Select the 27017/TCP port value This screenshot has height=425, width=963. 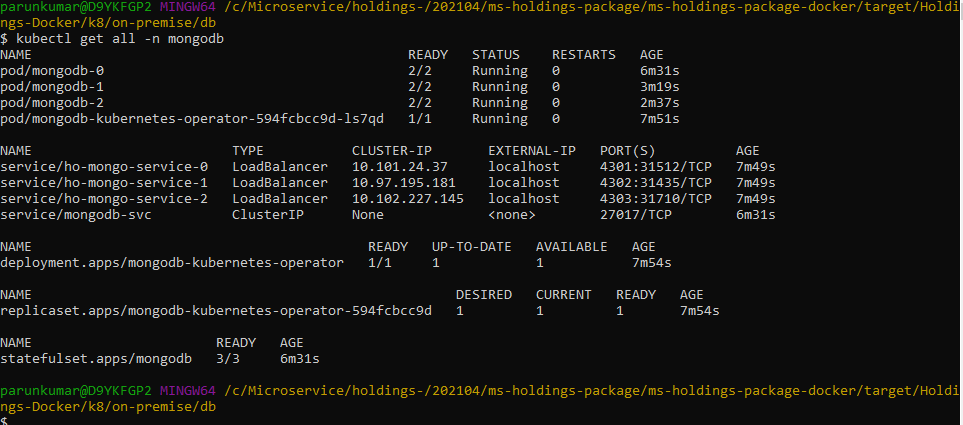click(636, 215)
